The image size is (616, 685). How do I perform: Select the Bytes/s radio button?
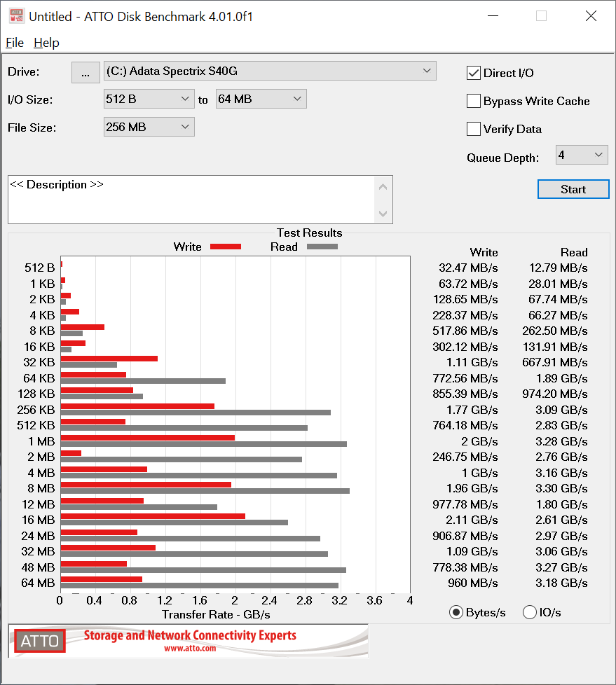pyautogui.click(x=456, y=612)
